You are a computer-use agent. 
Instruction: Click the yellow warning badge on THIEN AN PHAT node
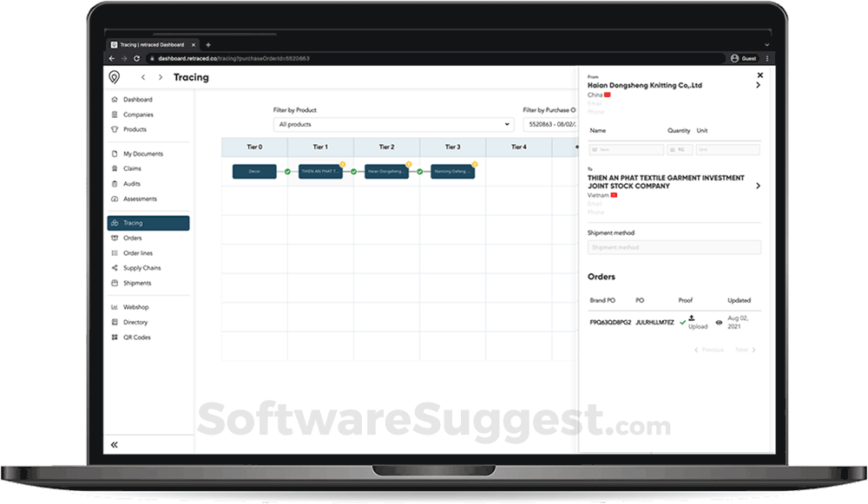coord(344,164)
